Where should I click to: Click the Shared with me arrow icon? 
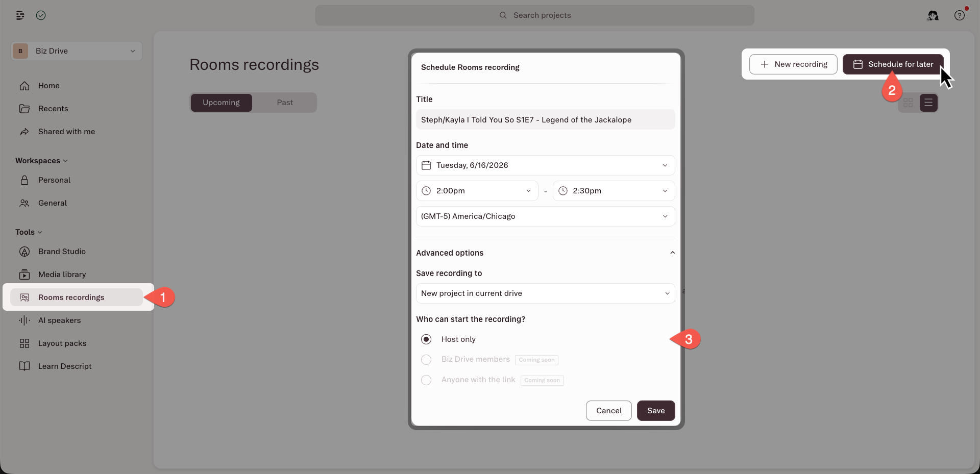[x=24, y=132]
